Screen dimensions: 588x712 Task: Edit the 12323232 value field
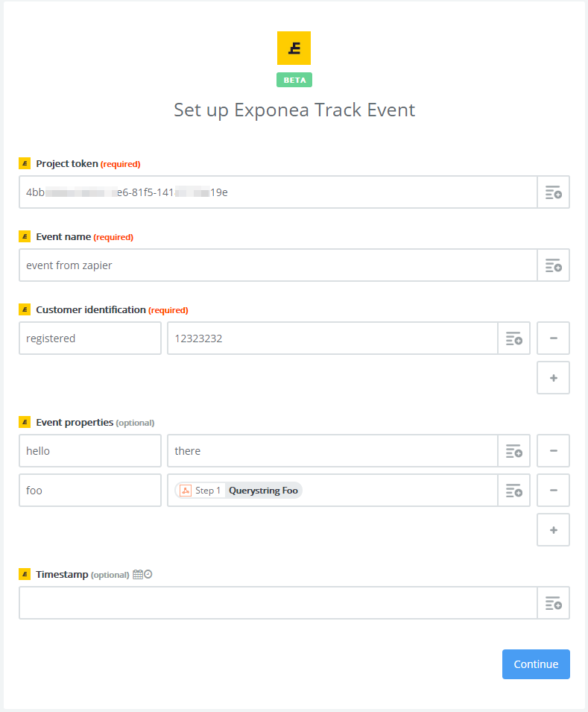pos(332,338)
